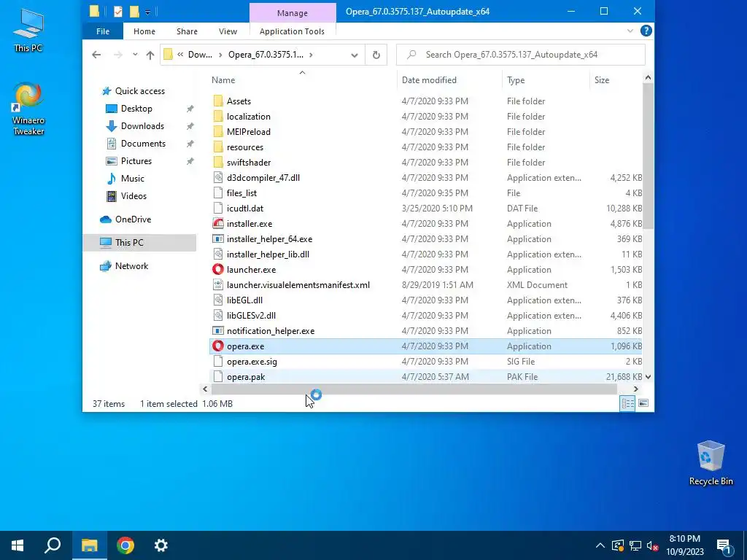Select Desktop in the navigation pane

pyautogui.click(x=136, y=109)
